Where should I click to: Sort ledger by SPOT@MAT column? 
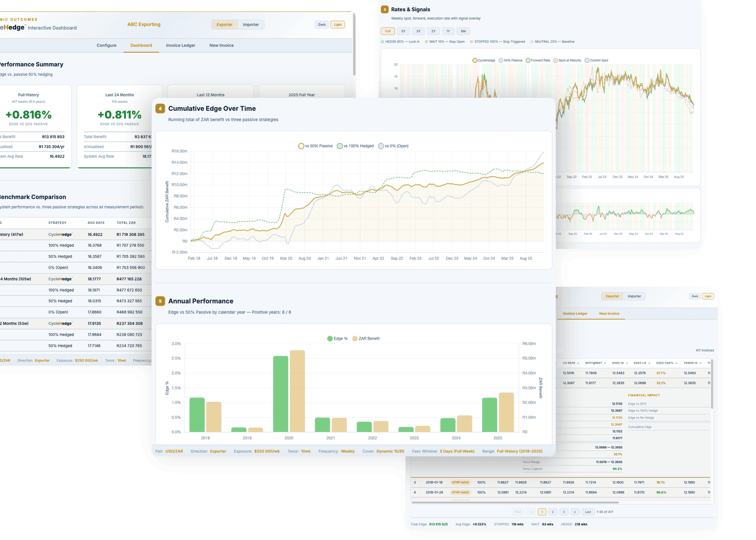click(x=595, y=363)
